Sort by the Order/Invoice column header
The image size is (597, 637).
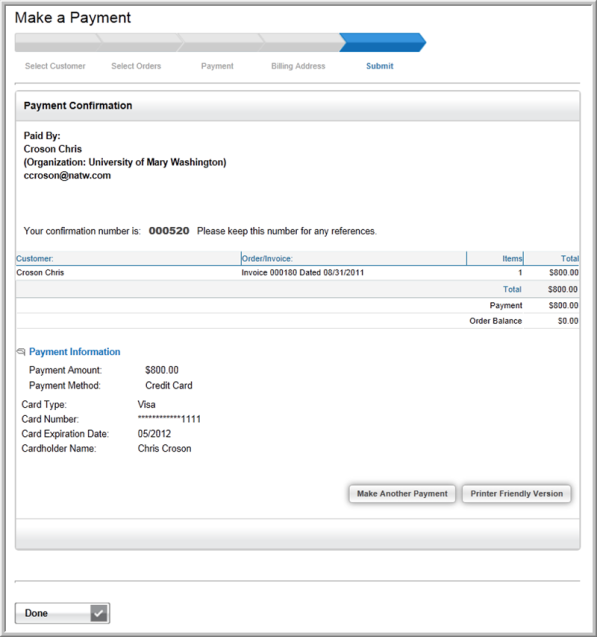tap(267, 258)
